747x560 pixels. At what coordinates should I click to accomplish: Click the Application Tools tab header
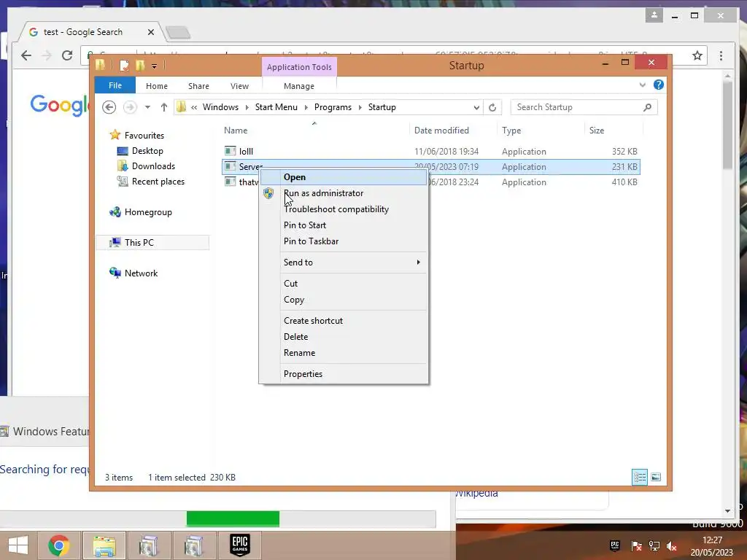click(299, 67)
